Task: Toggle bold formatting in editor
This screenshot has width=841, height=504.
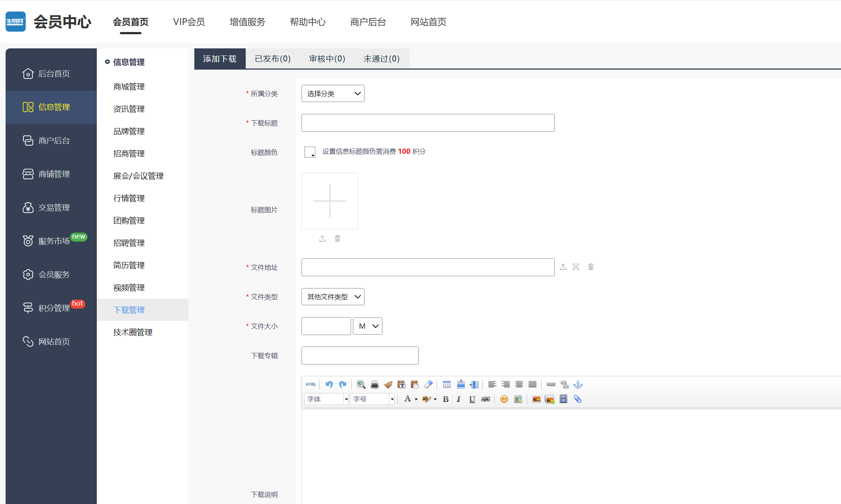Action: point(446,399)
